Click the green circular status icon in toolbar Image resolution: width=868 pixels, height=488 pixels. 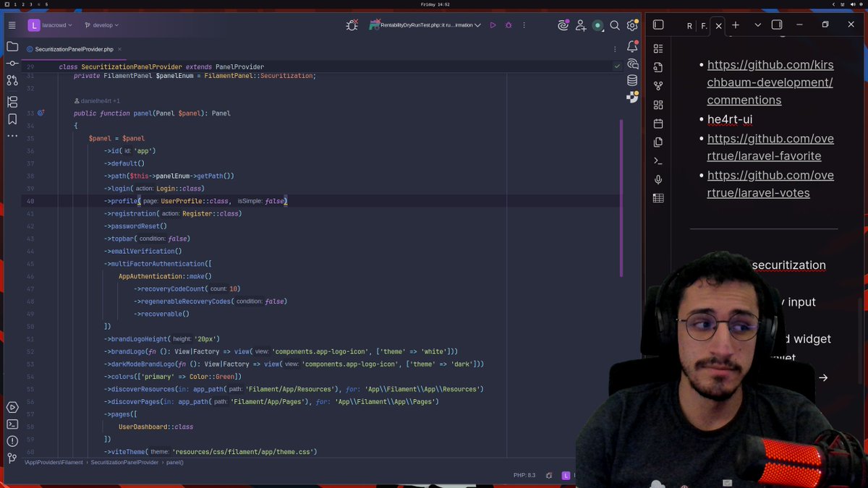(597, 25)
